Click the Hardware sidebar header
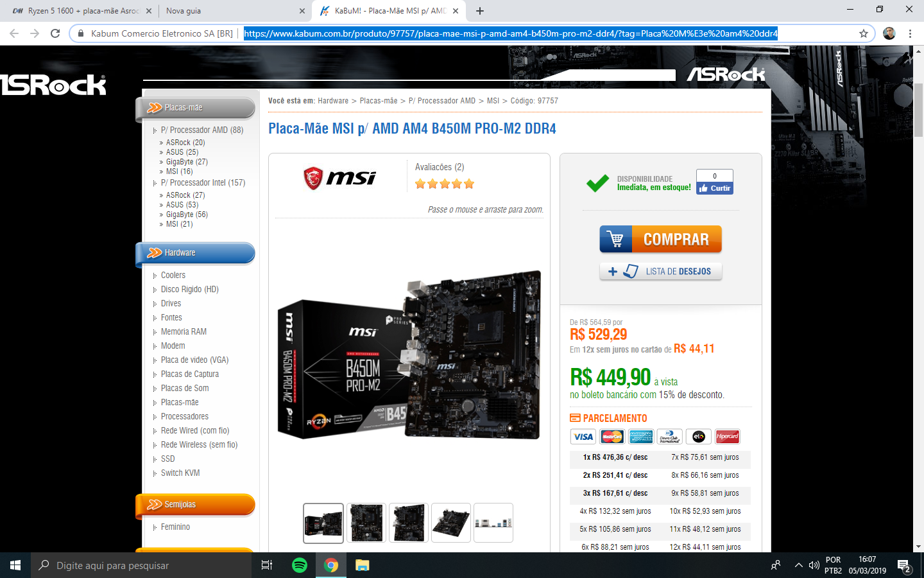 196,253
